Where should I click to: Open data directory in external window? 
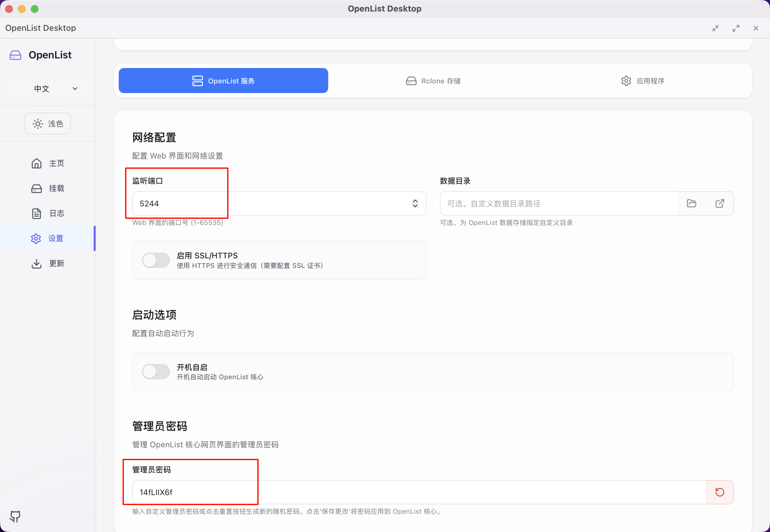(x=720, y=203)
